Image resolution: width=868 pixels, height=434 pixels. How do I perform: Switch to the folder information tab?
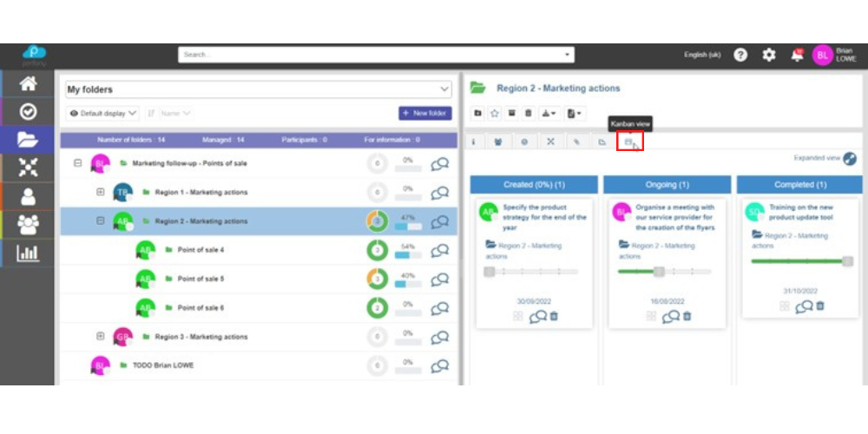point(474,141)
